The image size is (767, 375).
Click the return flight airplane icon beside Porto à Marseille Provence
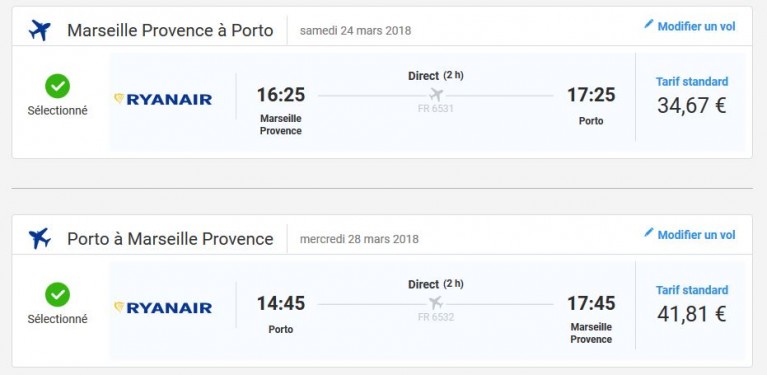(x=40, y=239)
